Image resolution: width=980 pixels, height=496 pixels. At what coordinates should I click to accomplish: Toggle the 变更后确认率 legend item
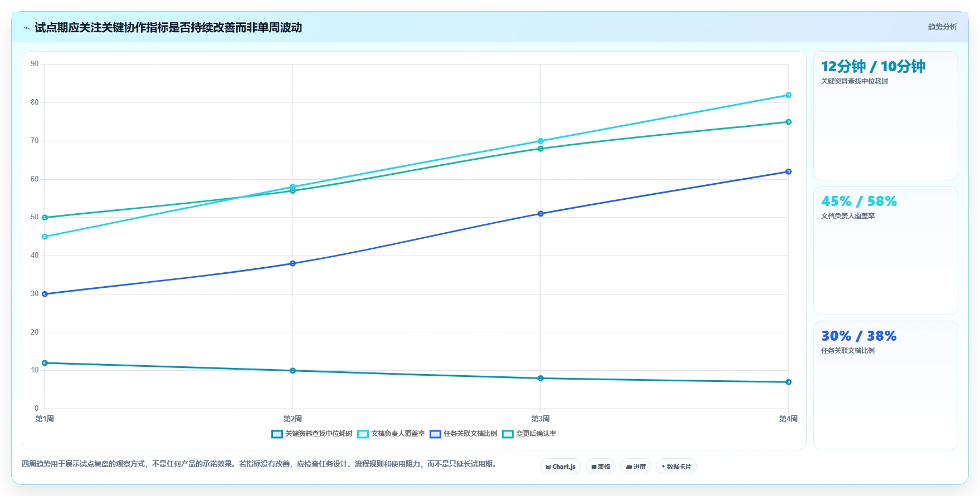(529, 434)
